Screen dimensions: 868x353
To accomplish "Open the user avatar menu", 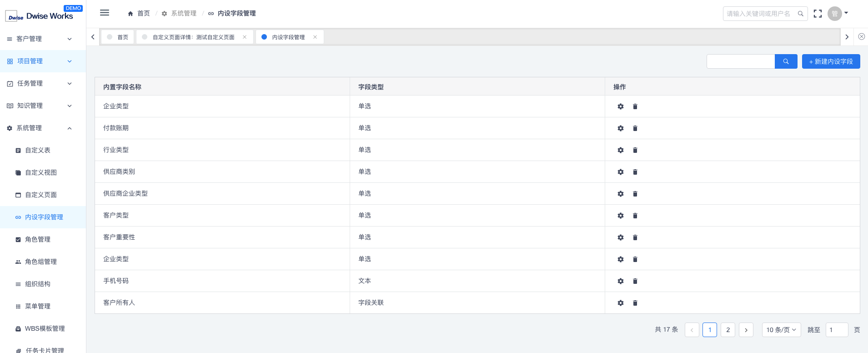I will click(835, 14).
